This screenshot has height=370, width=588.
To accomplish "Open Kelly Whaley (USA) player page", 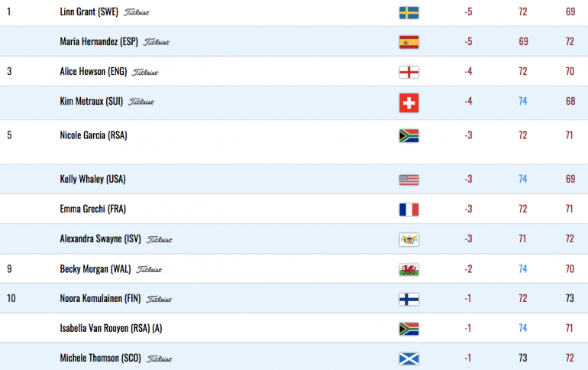I will click(x=92, y=180).
